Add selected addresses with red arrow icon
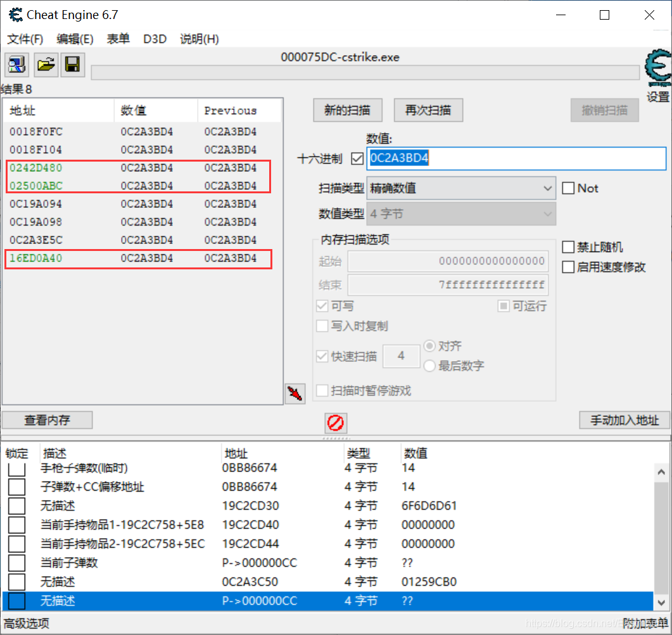The image size is (672, 635). click(295, 393)
